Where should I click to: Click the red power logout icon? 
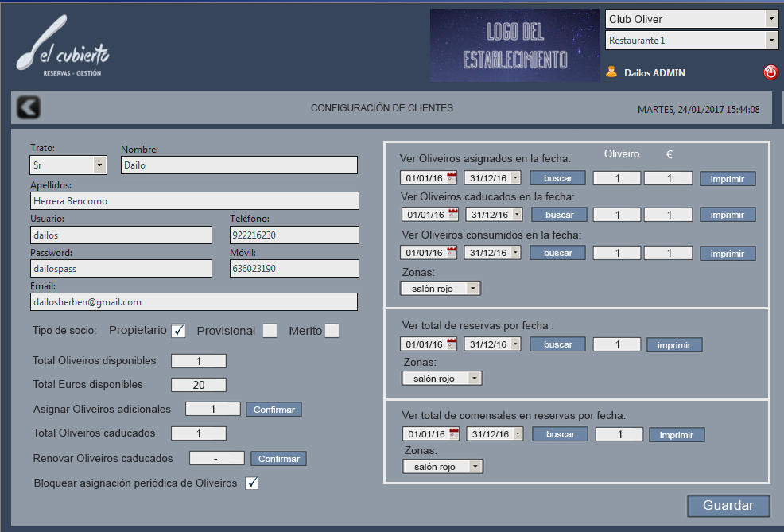(x=770, y=72)
